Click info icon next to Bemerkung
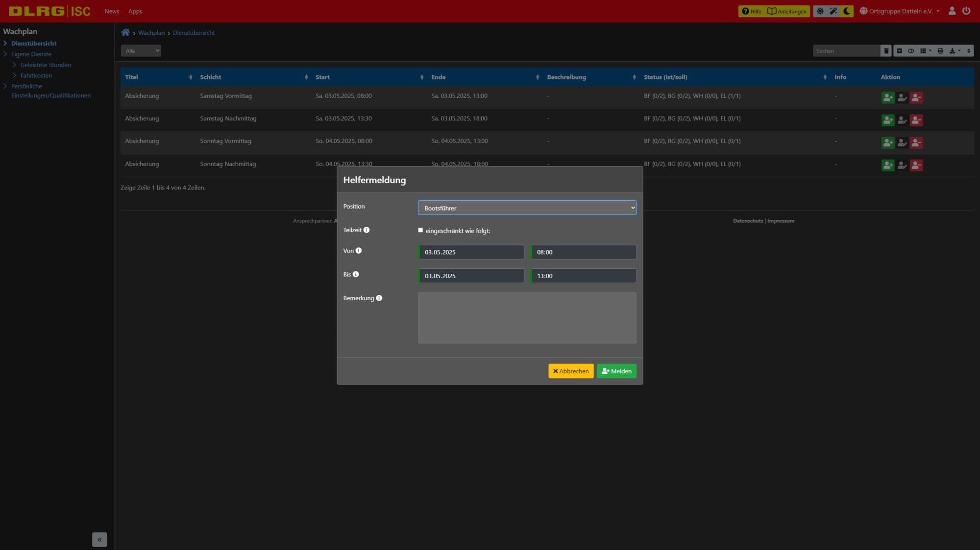Screen dimensions: 980x550 pos(379,298)
